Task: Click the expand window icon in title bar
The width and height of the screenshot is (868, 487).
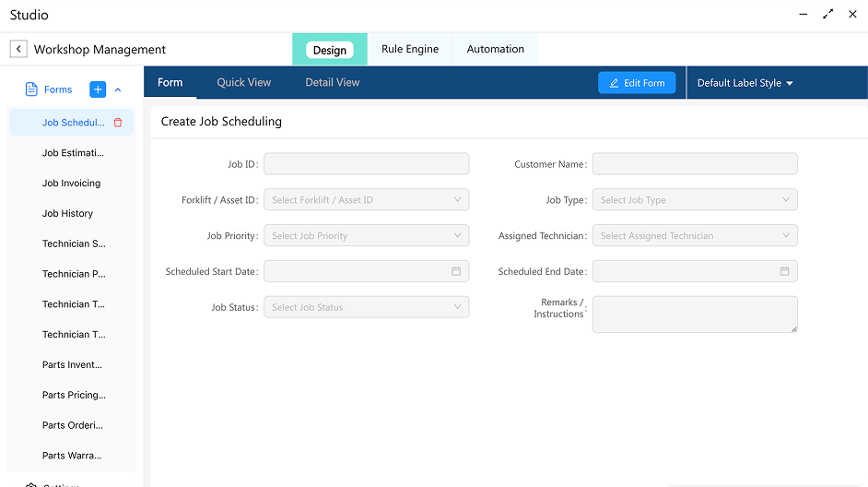Action: tap(829, 15)
